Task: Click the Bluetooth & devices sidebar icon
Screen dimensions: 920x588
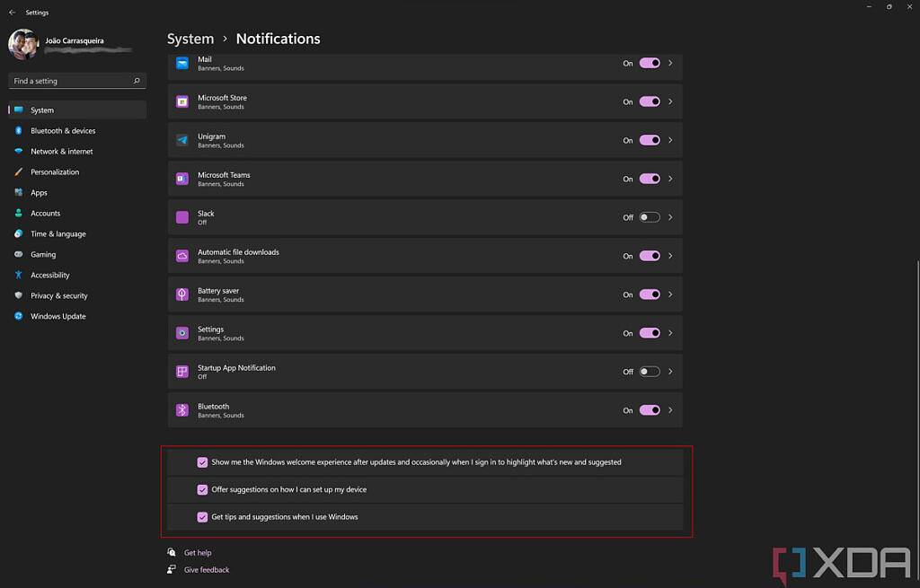Action: (18, 131)
